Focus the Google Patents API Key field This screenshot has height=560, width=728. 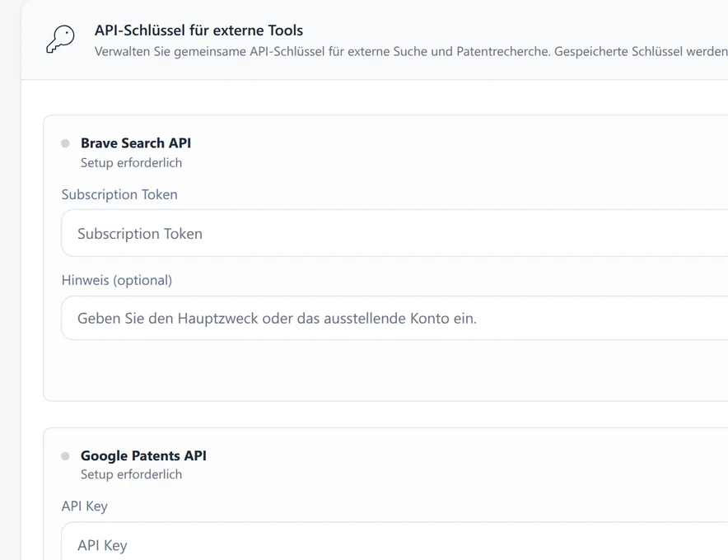tap(394, 541)
